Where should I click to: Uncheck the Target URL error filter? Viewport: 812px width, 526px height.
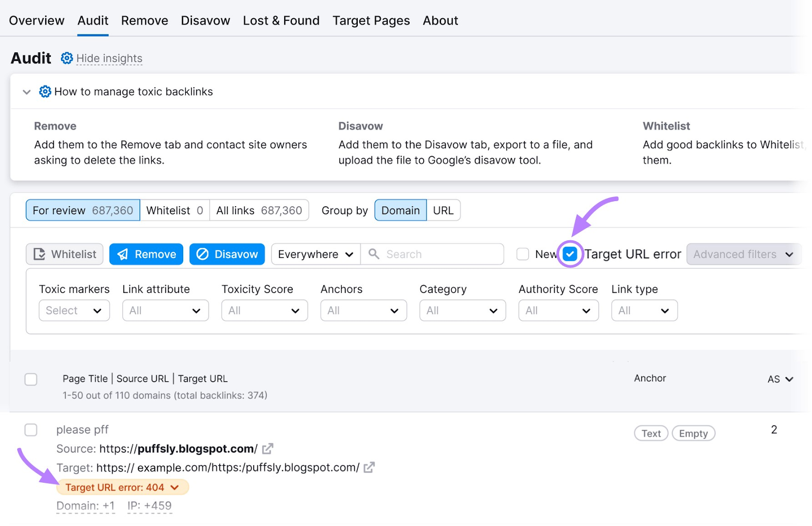[x=570, y=254]
